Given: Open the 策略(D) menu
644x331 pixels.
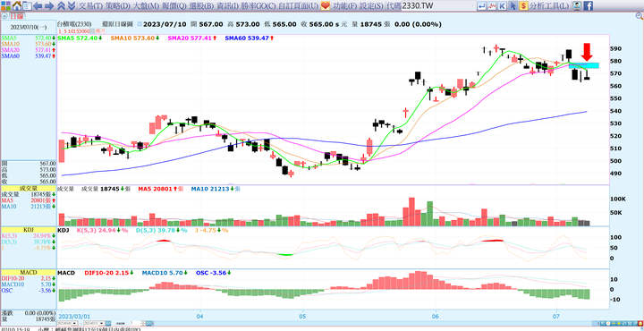Looking at the screenshot, I should coord(118,5).
